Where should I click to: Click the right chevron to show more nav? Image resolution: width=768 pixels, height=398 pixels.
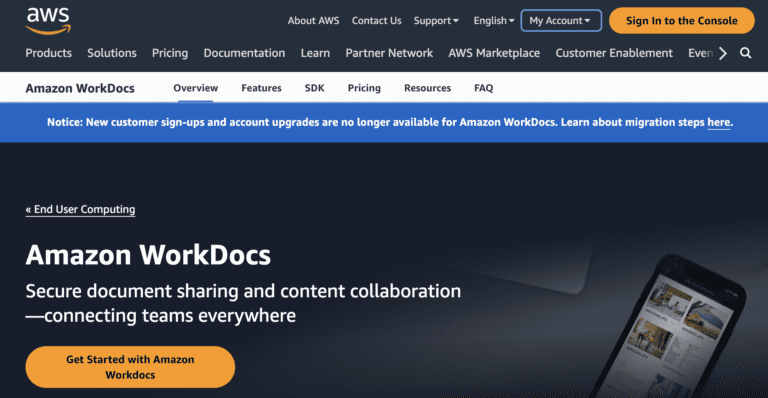723,53
